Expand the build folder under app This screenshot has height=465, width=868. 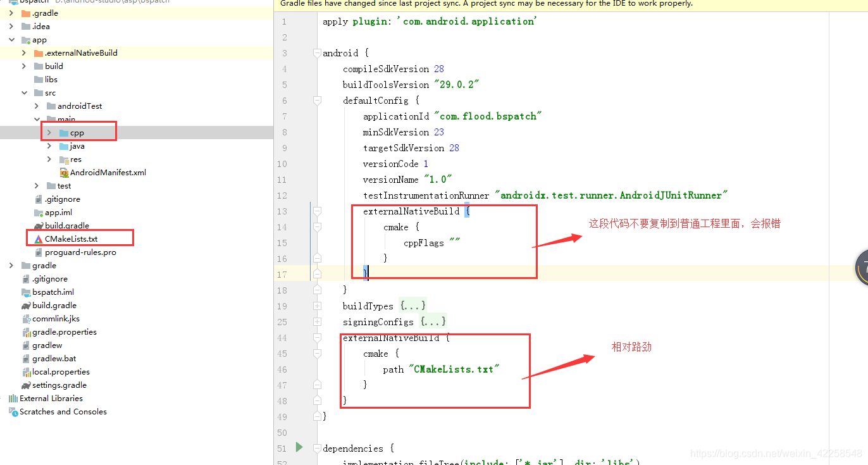point(24,66)
